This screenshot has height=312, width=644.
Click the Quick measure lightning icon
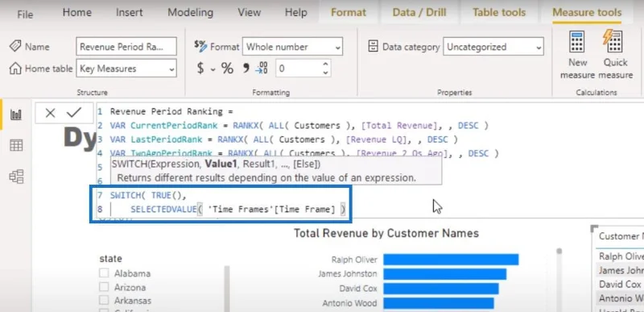pos(613,41)
